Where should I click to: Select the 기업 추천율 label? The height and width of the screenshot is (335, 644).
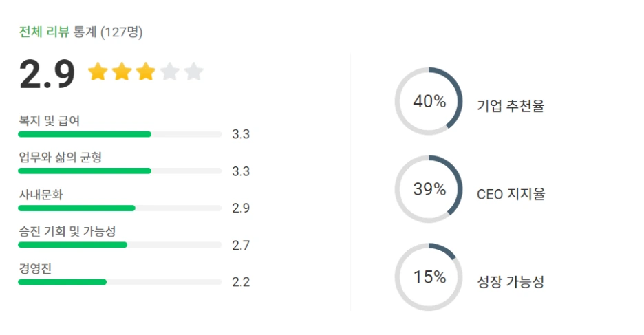point(511,105)
